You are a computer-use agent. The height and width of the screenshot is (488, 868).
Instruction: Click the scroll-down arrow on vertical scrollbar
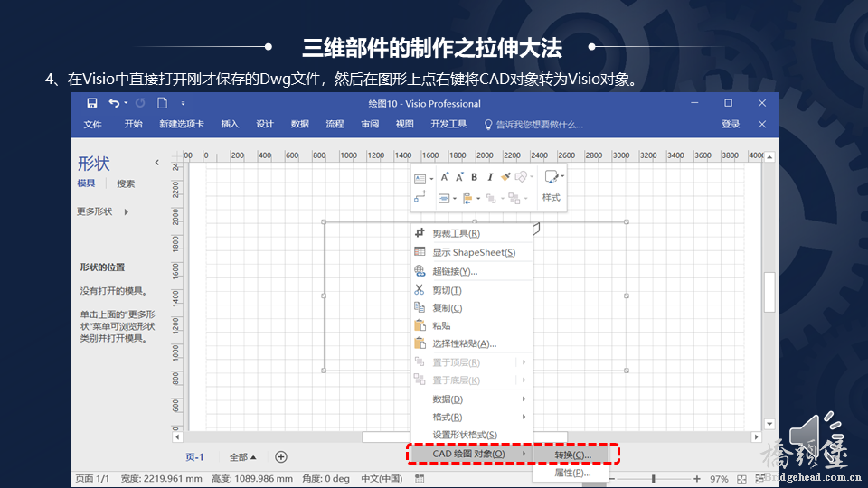click(x=769, y=424)
